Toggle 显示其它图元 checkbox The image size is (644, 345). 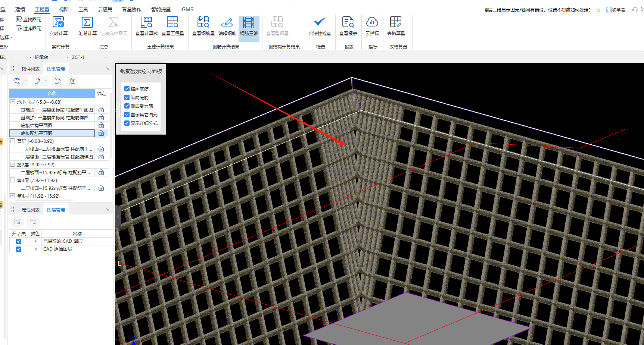click(x=127, y=115)
